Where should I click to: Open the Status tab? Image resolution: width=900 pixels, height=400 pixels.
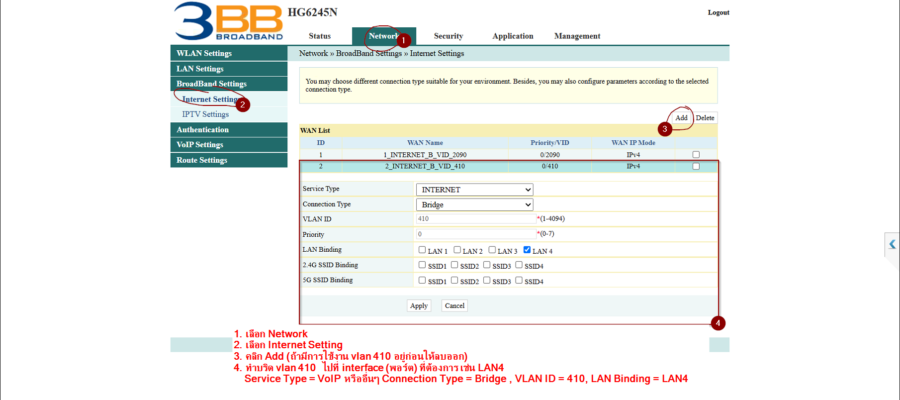click(320, 36)
